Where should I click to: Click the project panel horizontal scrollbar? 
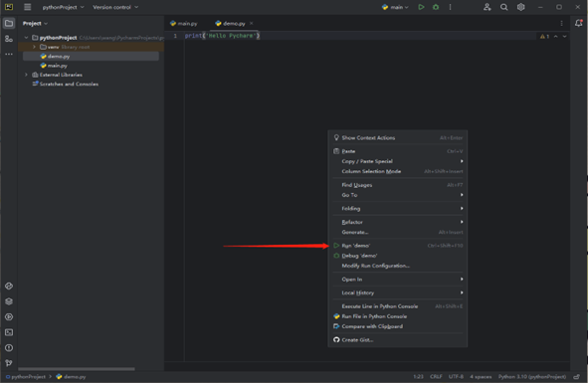tap(77, 369)
